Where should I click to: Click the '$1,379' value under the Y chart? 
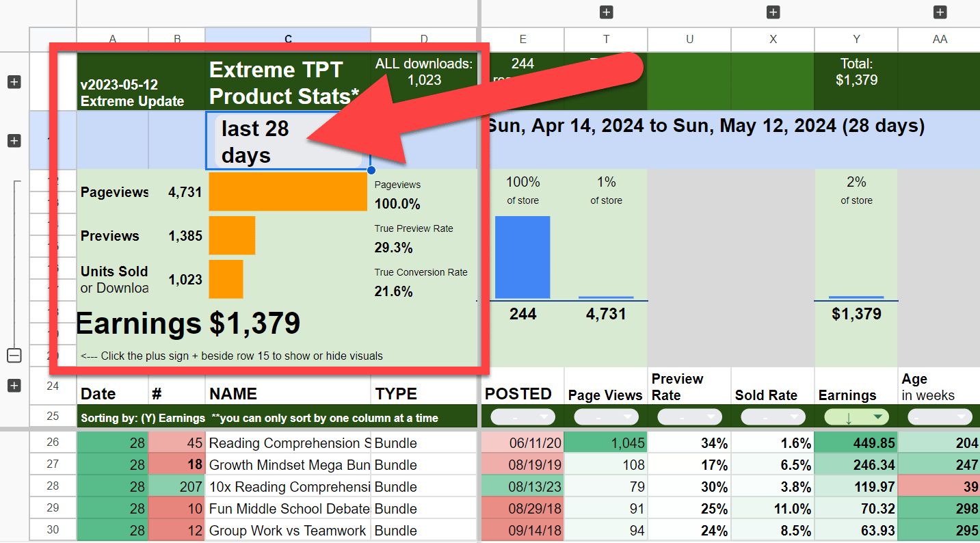click(856, 314)
